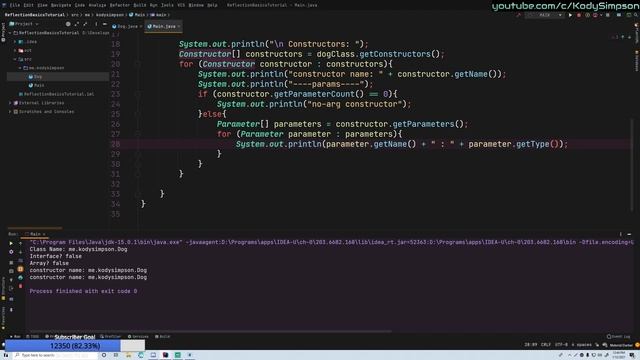640x360 pixels.
Task: Rerun Main in the Run panel
Action: (x=11, y=243)
